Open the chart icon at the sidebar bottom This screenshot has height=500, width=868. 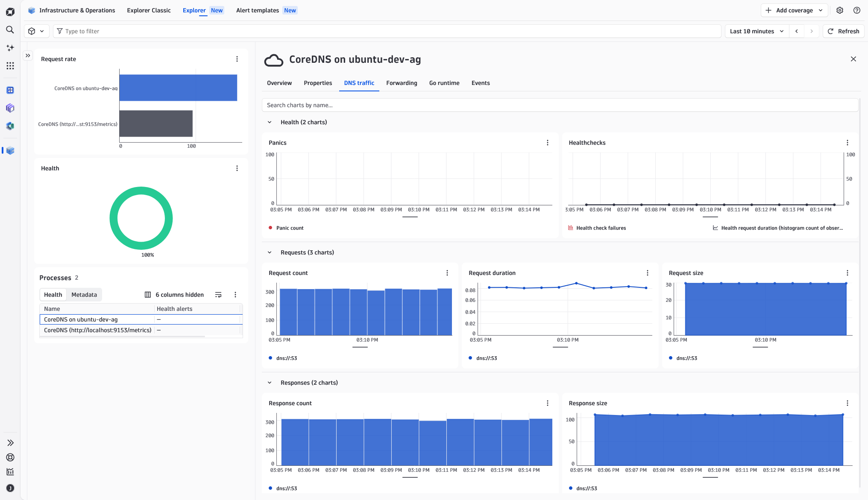click(10, 472)
